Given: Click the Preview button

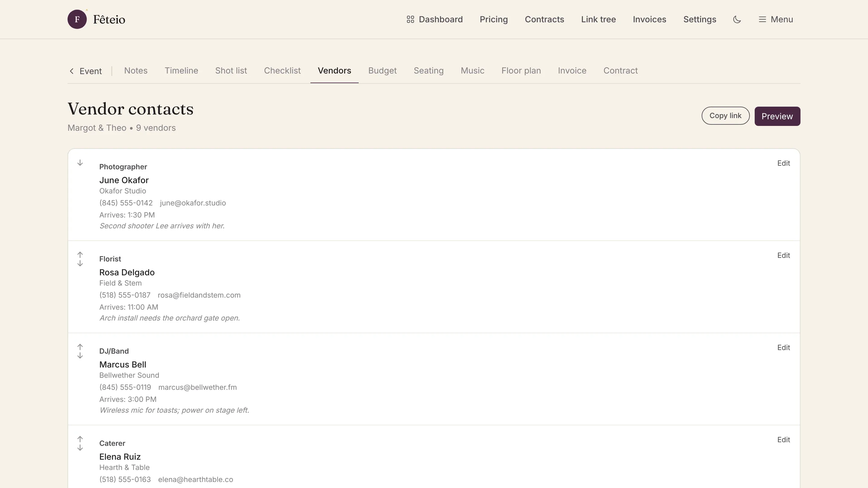Looking at the screenshot, I should 777,116.
